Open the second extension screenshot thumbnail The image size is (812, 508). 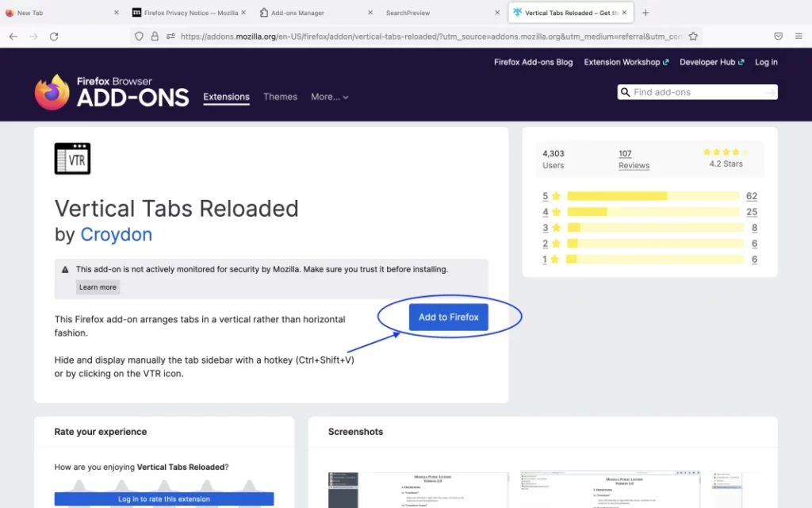610,490
